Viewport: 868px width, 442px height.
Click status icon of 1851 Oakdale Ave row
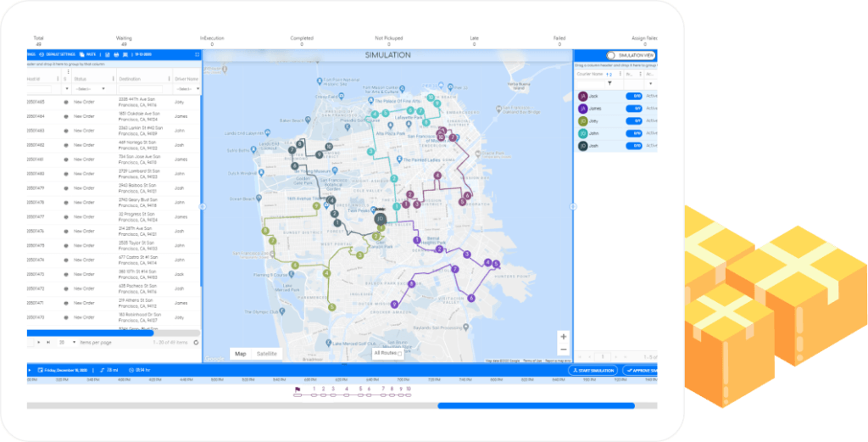66,116
